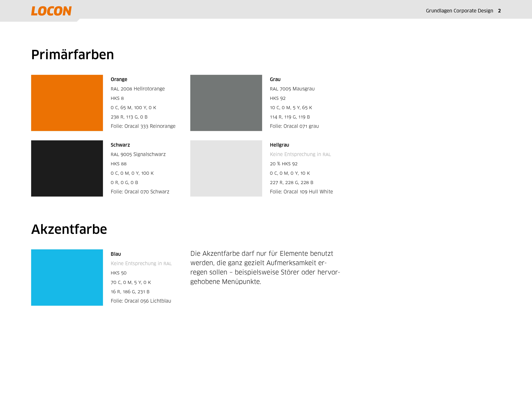Viewport: 532px width, 399px height.
Task: Click the 'Hellgrau' color name label
Action: pyautogui.click(x=280, y=145)
